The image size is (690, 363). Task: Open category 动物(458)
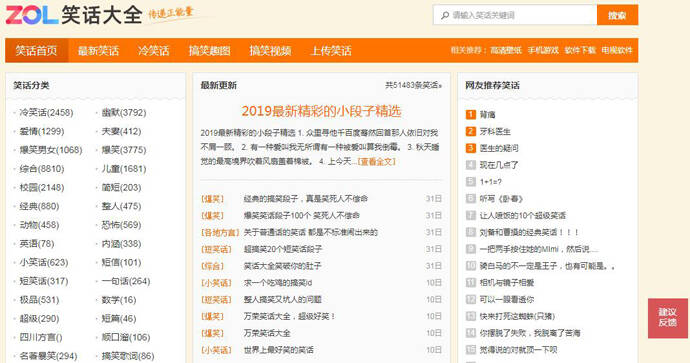39,225
